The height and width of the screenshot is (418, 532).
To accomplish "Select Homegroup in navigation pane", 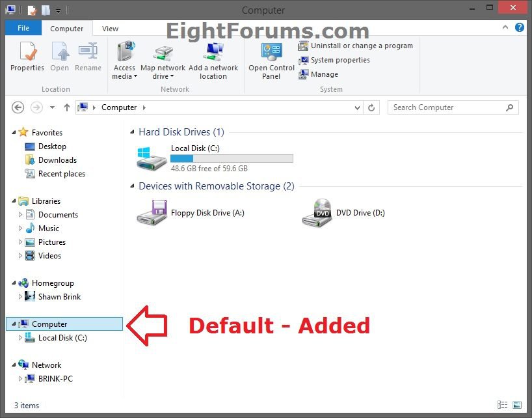I will [53, 283].
